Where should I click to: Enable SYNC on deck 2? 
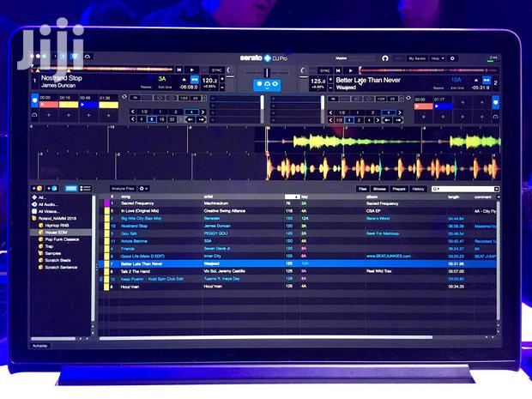[x=324, y=70]
